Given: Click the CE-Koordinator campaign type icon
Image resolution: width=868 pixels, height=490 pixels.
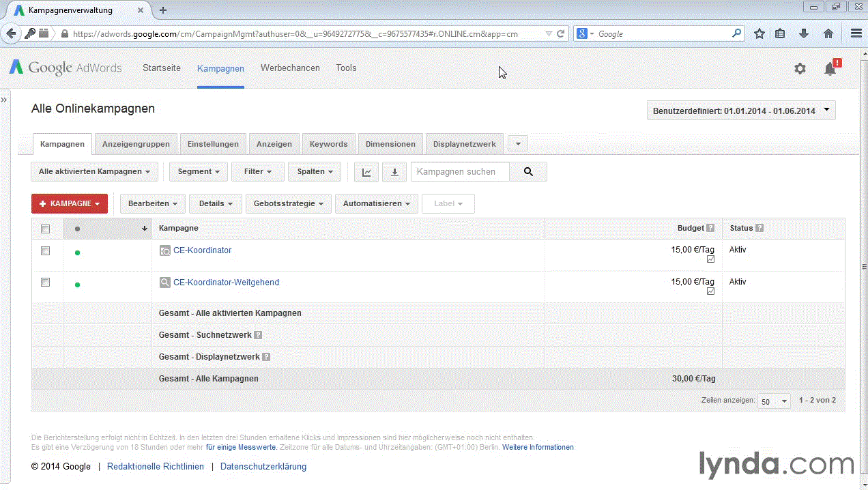Looking at the screenshot, I should (x=165, y=250).
